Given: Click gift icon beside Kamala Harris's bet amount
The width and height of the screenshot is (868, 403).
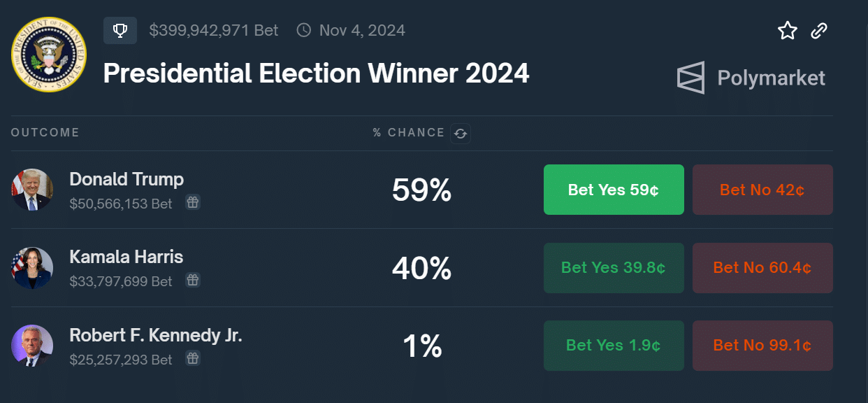Looking at the screenshot, I should (193, 281).
